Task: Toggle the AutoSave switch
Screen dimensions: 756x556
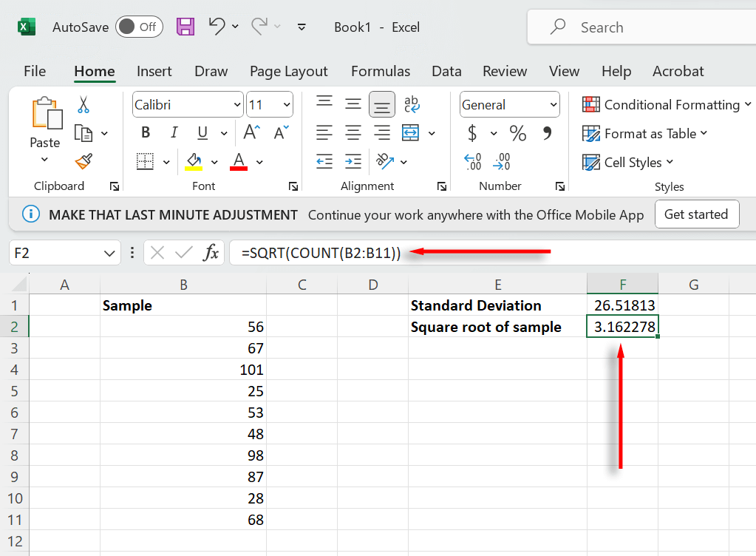Action: click(x=139, y=27)
